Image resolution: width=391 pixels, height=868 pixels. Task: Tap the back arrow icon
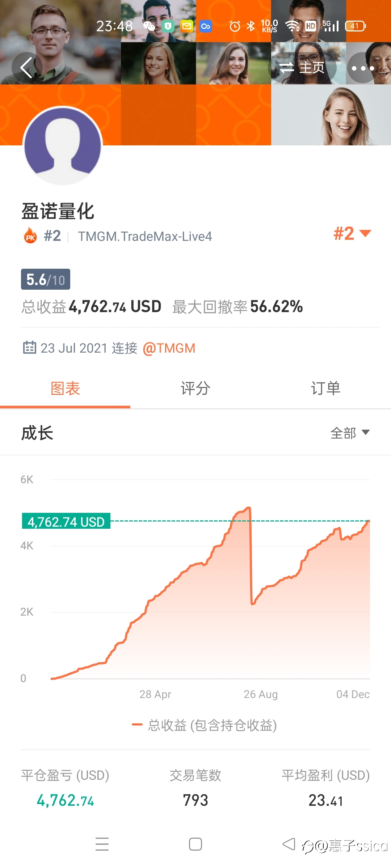[x=26, y=67]
